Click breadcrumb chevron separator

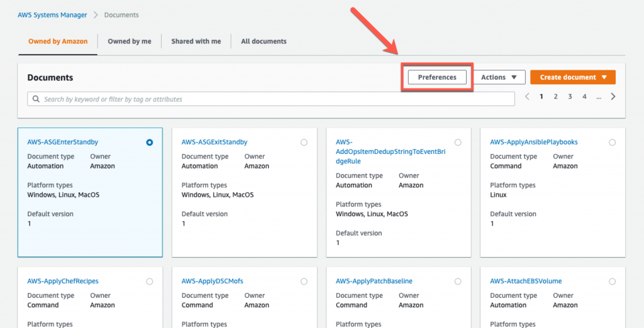click(96, 15)
